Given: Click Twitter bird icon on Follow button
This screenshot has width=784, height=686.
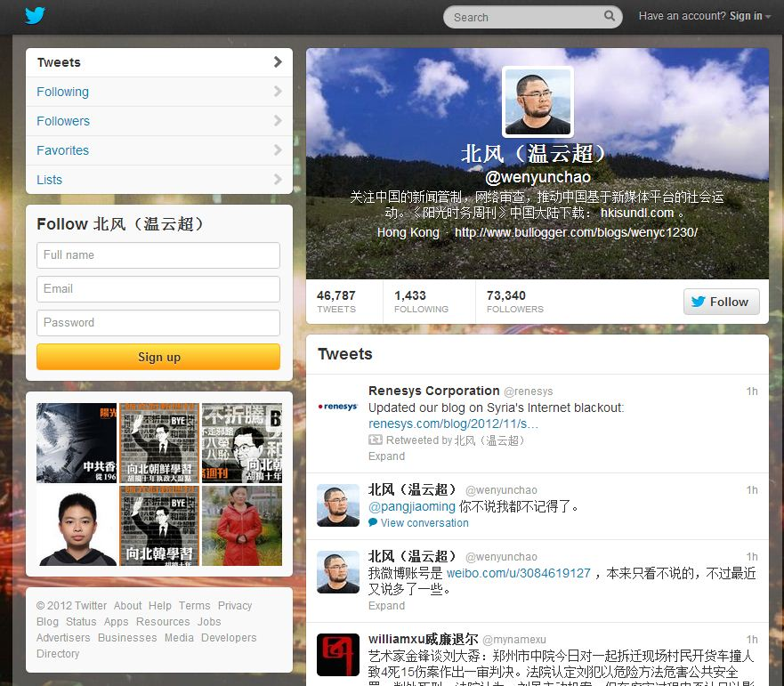Looking at the screenshot, I should click(698, 302).
